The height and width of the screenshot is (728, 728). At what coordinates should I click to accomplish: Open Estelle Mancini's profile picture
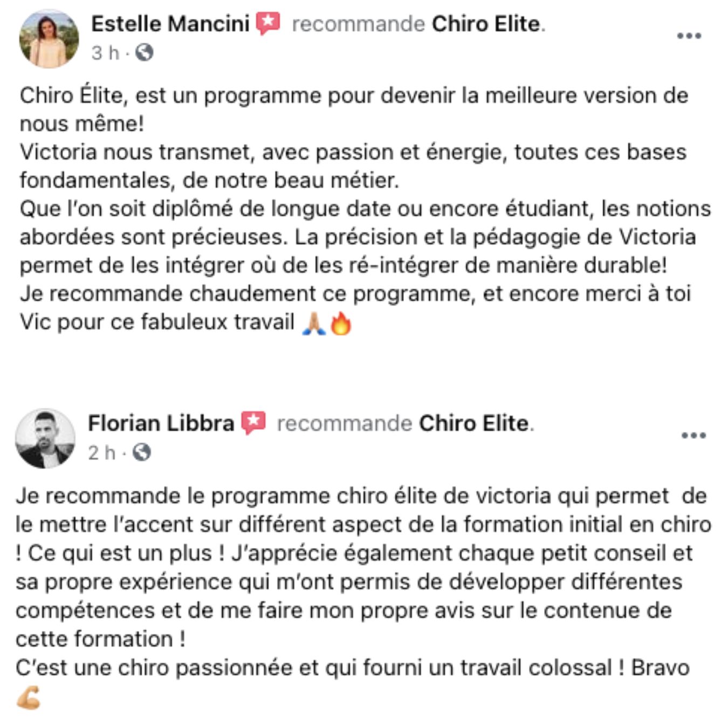[x=49, y=39]
